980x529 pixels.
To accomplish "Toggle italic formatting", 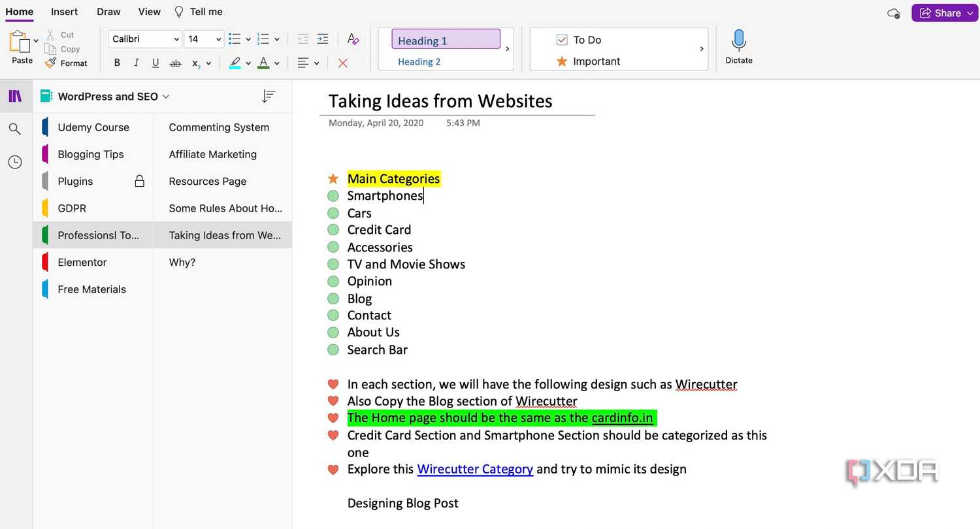I will click(136, 63).
